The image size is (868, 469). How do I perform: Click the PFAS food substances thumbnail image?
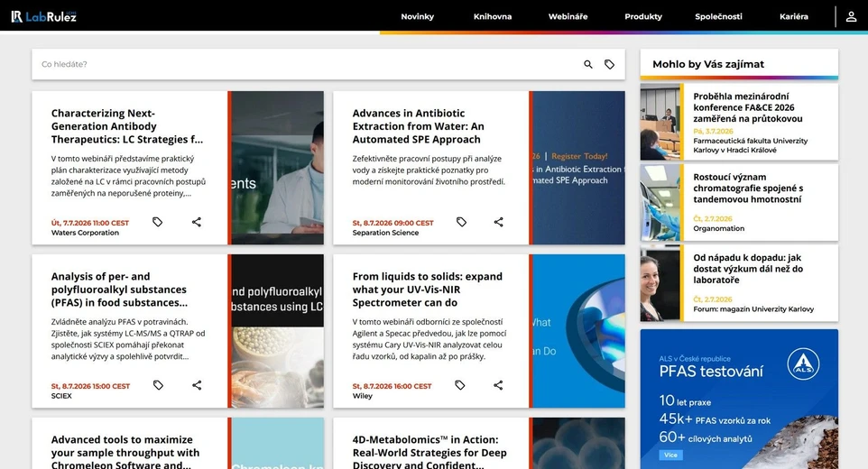277,331
